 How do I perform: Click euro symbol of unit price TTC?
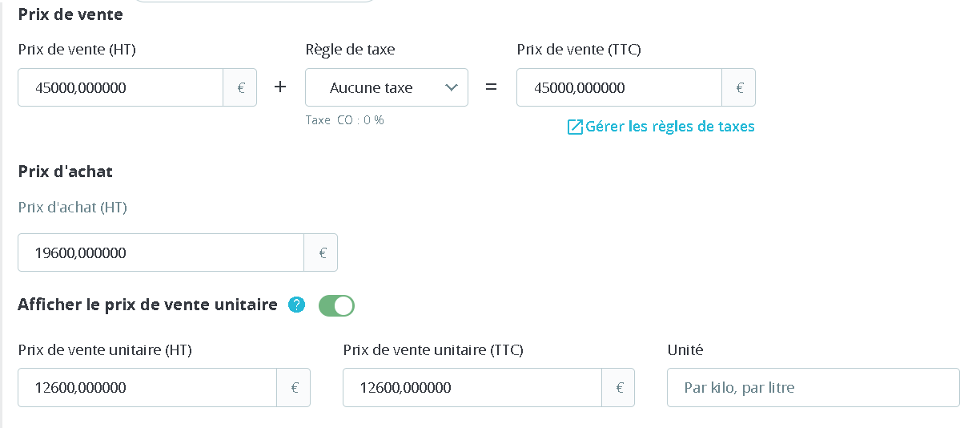(619, 388)
